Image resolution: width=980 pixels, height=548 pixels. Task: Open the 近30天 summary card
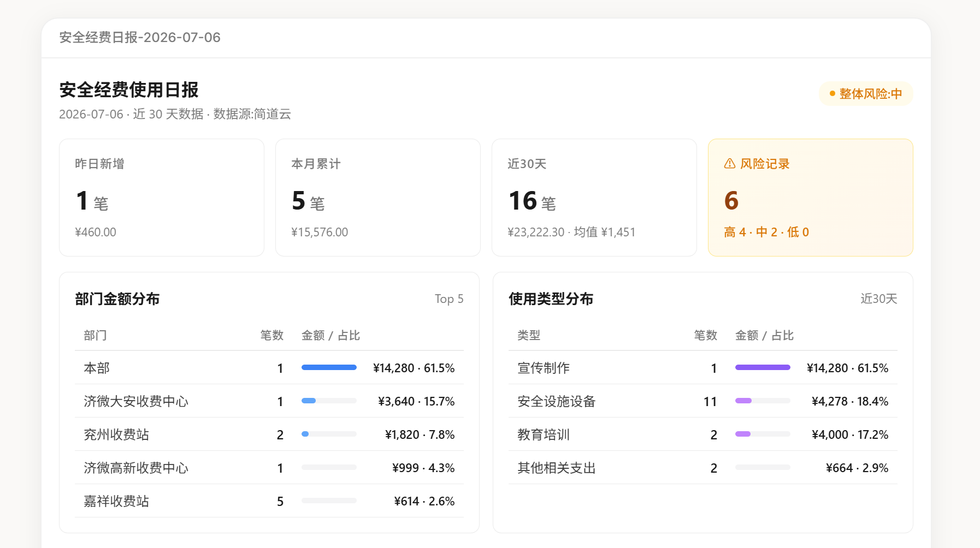tap(594, 198)
